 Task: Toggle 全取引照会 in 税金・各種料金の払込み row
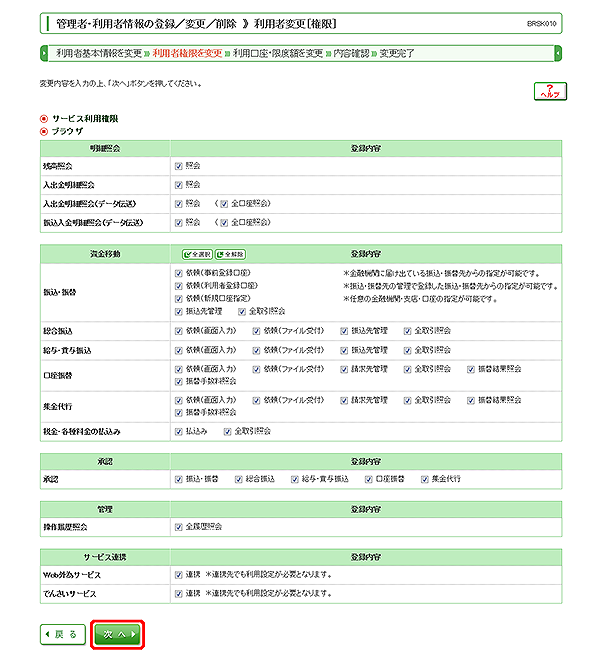(x=227, y=432)
